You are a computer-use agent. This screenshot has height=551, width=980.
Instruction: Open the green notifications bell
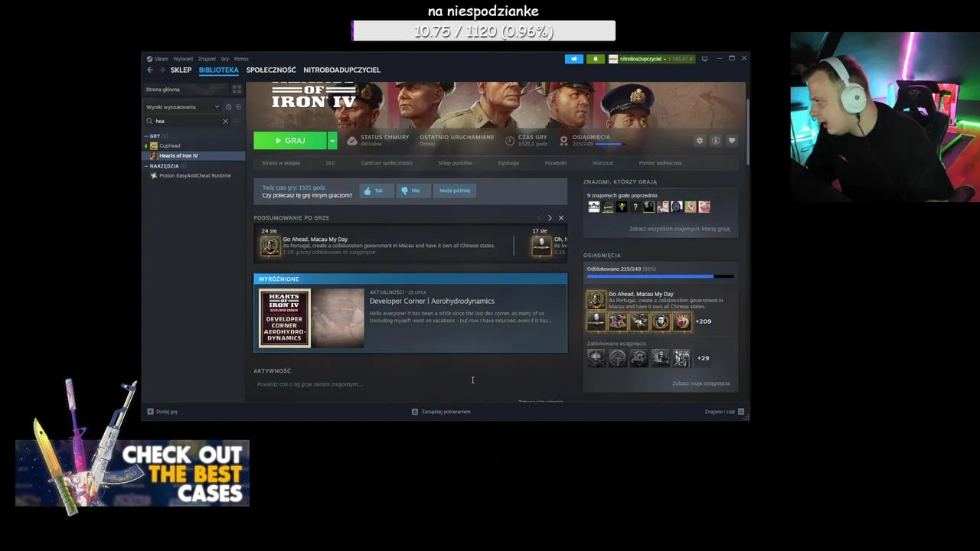596,59
